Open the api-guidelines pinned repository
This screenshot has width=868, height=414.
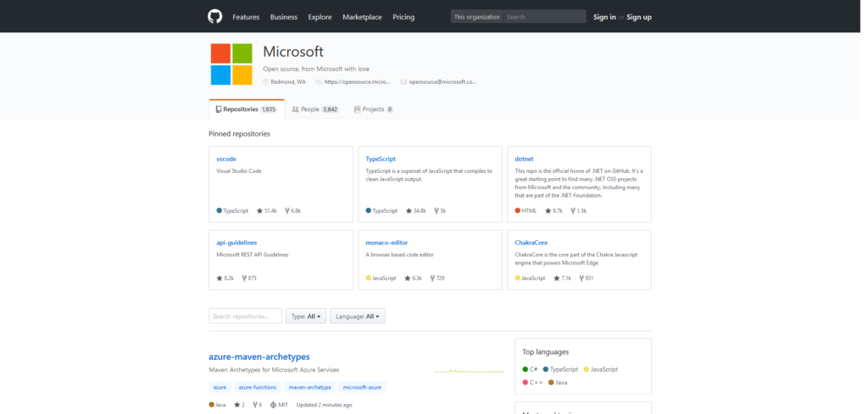(236, 243)
